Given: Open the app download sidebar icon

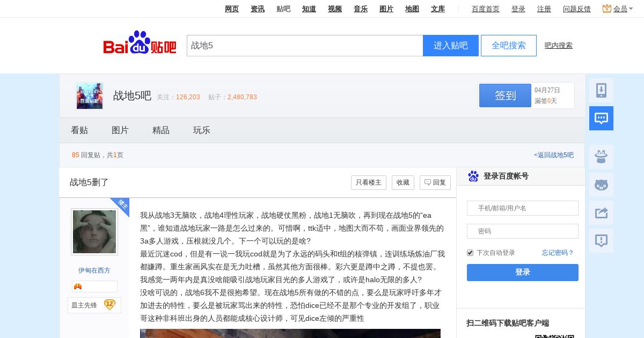Looking at the screenshot, I should (601, 91).
